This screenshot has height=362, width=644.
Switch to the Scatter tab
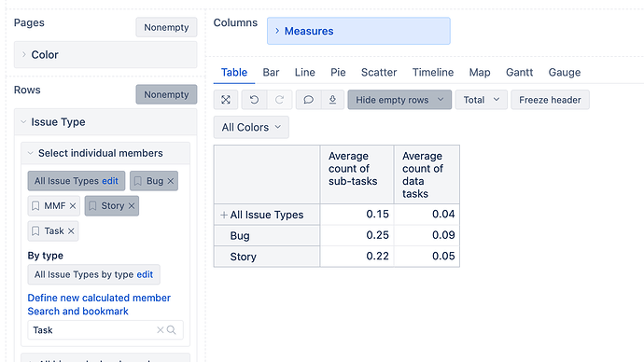(x=379, y=72)
